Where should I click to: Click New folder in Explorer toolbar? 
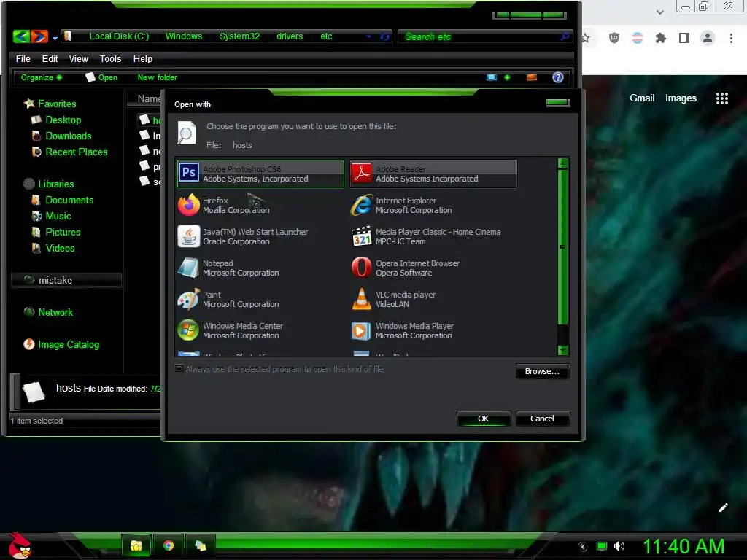click(158, 77)
